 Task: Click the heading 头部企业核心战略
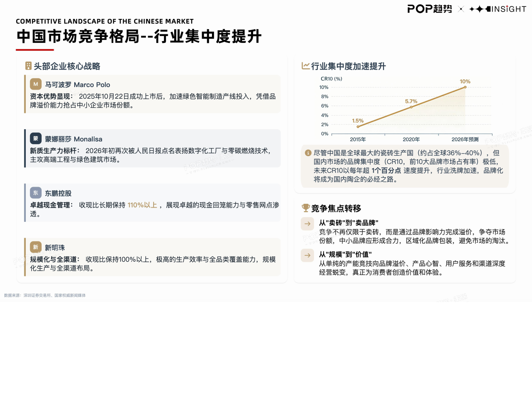[x=67, y=66]
